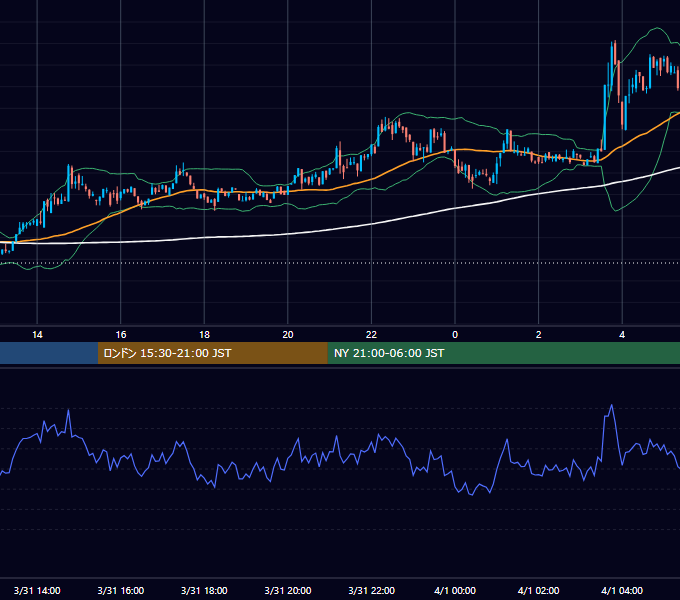
Task: Click the 4 hour axis label
Action: click(622, 335)
